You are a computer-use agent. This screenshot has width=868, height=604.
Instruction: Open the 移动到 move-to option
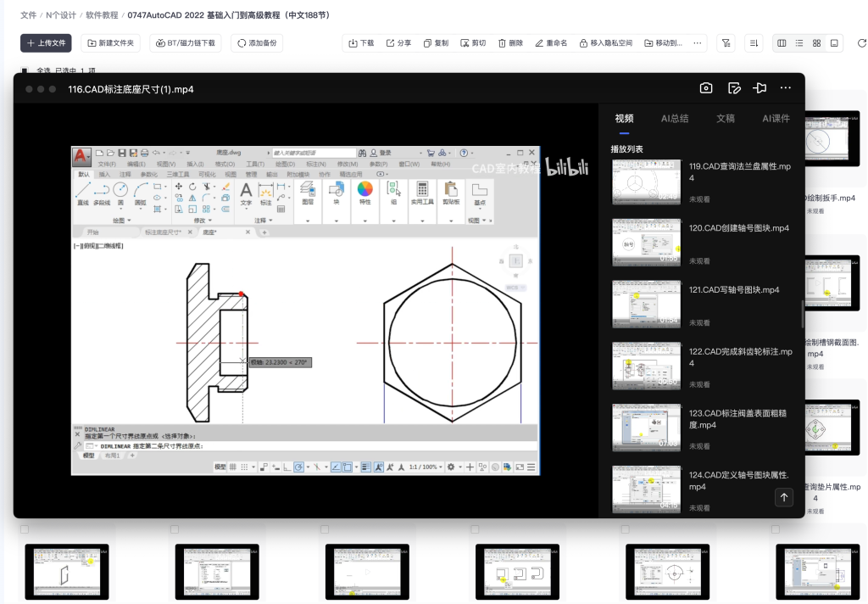663,43
